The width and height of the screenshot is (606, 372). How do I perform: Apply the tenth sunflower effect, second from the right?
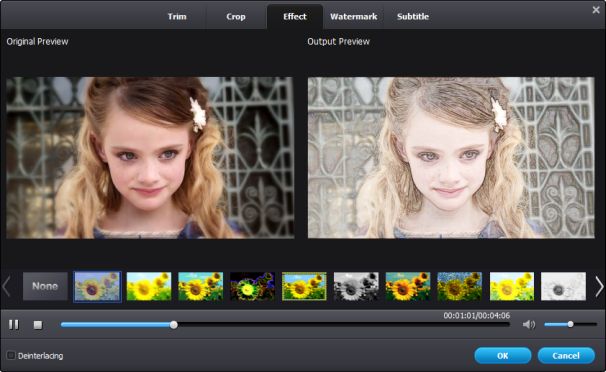pos(512,286)
